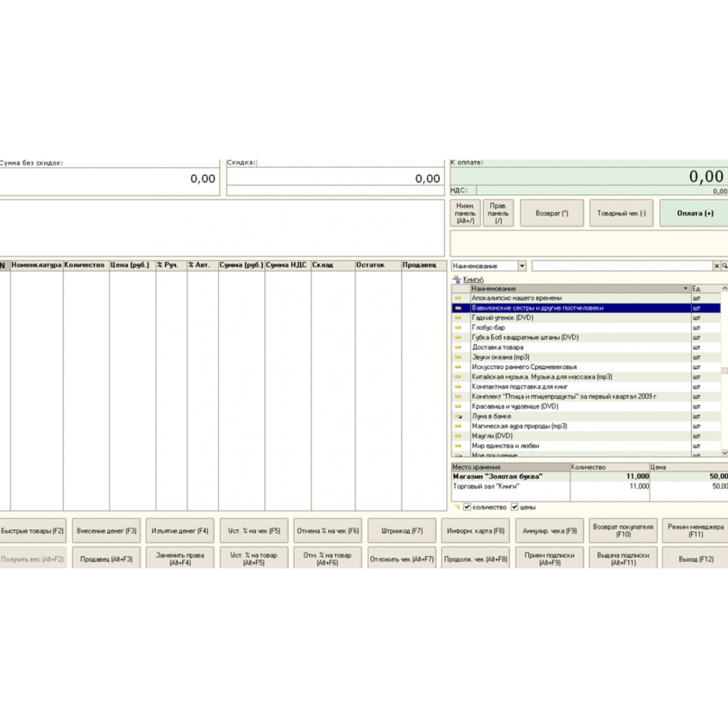
Task: Click the Торговый зал "Книги" storage row
Action: tap(589, 487)
